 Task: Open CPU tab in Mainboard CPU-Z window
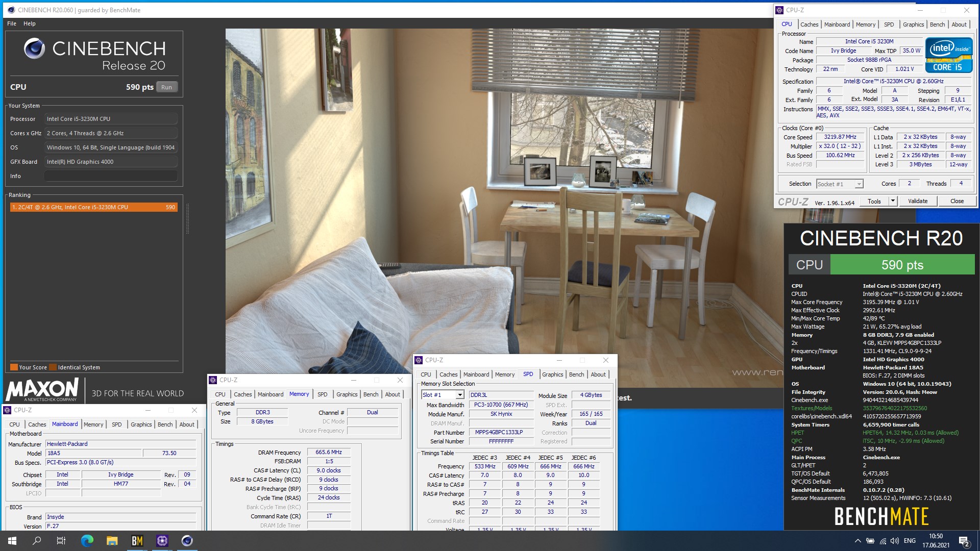[14, 424]
